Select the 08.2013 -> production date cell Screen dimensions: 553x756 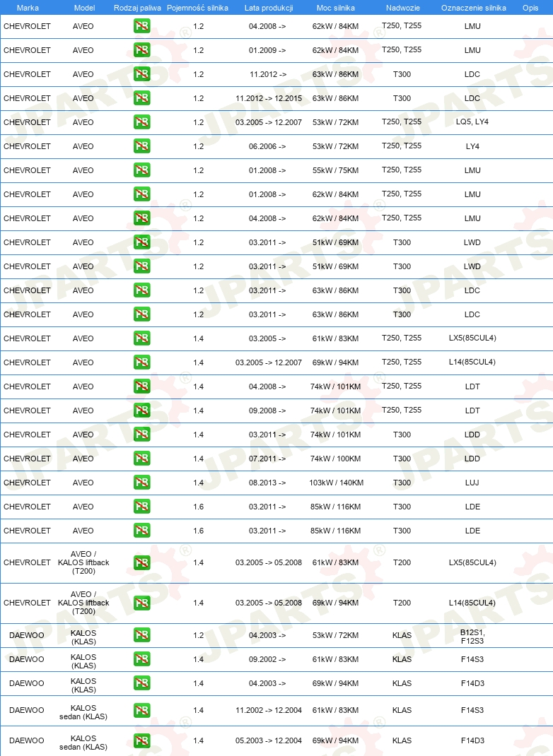267,483
